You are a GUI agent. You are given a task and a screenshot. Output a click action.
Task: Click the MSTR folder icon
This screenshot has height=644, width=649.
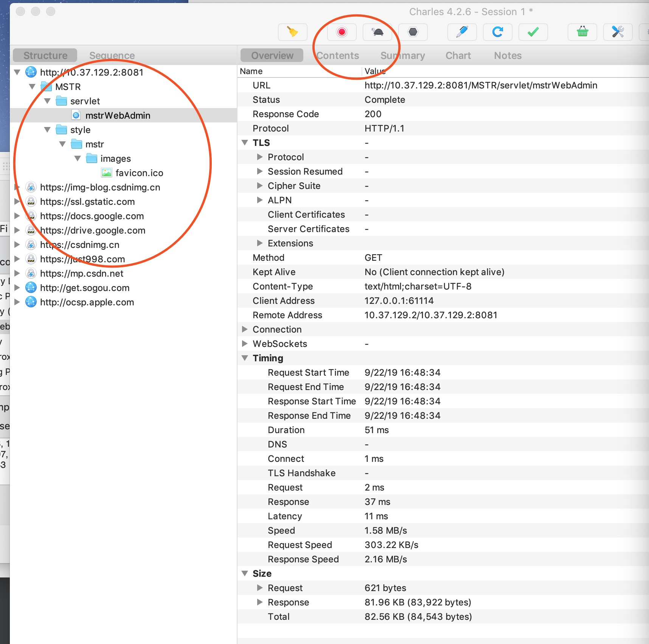tap(46, 87)
